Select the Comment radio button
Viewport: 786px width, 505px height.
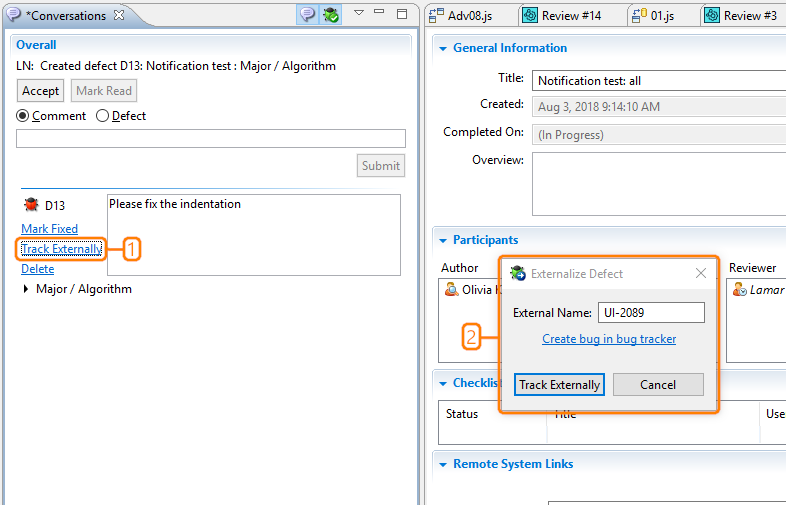[x=23, y=116]
